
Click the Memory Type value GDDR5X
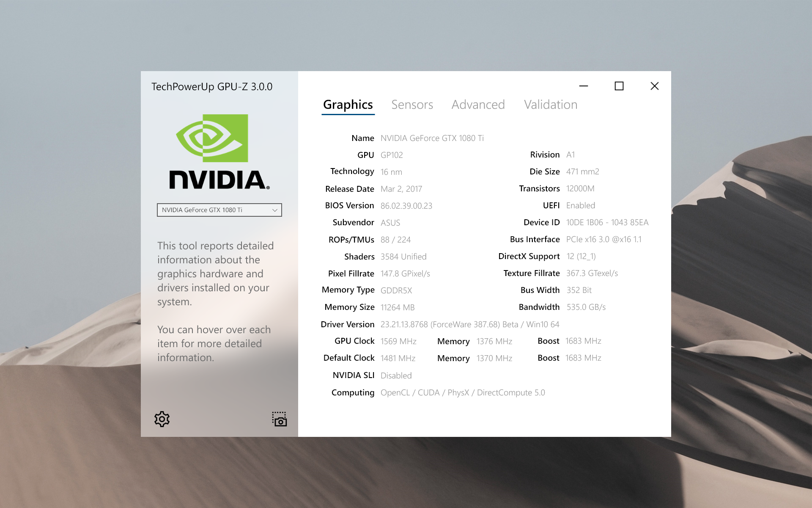(x=396, y=290)
